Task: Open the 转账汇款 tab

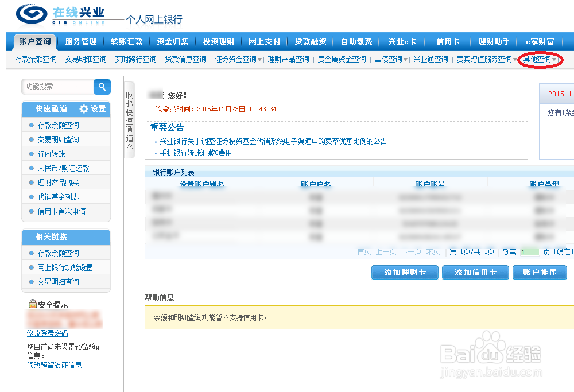Action: 127,42
